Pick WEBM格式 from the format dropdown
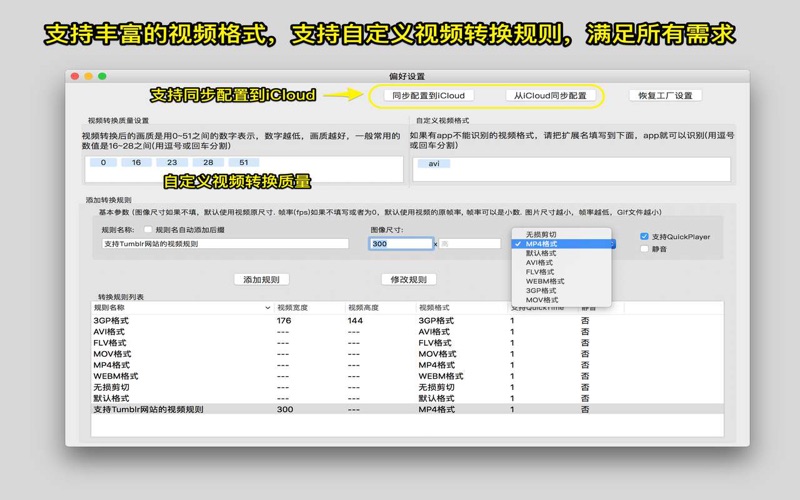 point(544,281)
